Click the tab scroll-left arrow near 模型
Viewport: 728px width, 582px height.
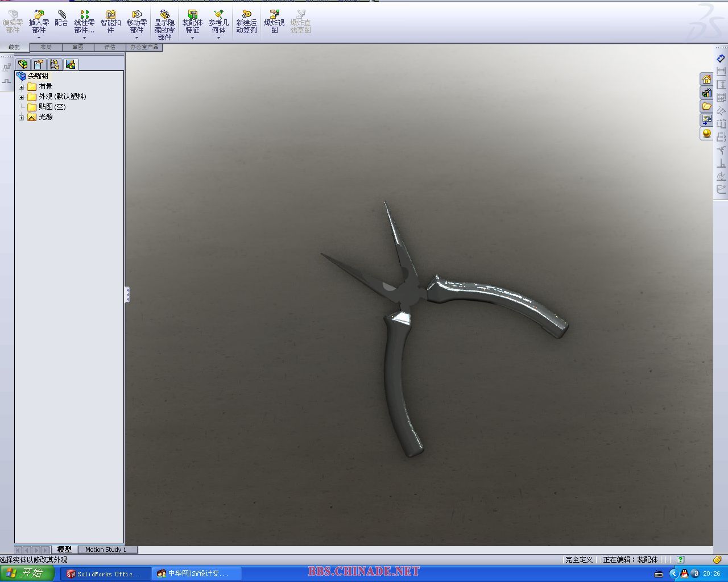(x=27, y=550)
